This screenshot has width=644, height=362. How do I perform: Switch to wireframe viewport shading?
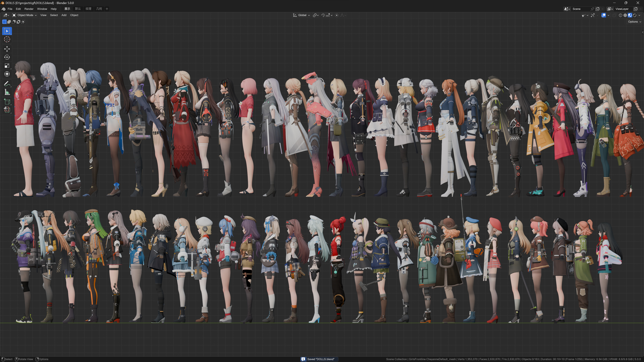pos(620,15)
